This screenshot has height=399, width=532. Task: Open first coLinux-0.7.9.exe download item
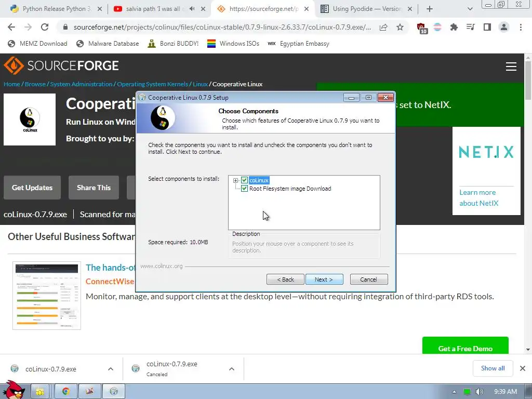pyautogui.click(x=51, y=369)
